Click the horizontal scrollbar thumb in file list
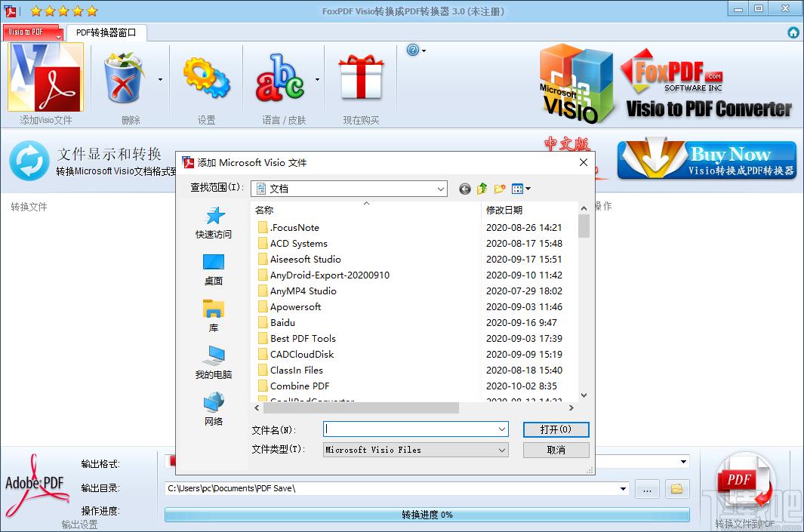The image size is (804, 532). click(x=361, y=408)
